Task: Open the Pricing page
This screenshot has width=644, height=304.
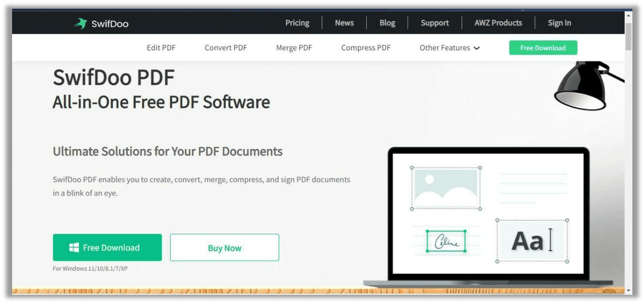Action: tap(297, 23)
